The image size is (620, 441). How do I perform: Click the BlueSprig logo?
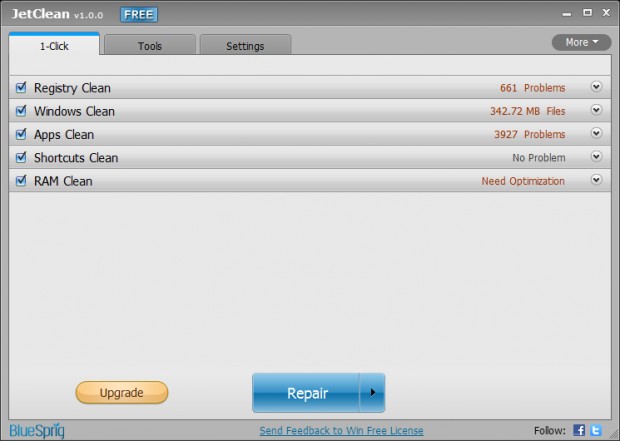pyautogui.click(x=37, y=431)
